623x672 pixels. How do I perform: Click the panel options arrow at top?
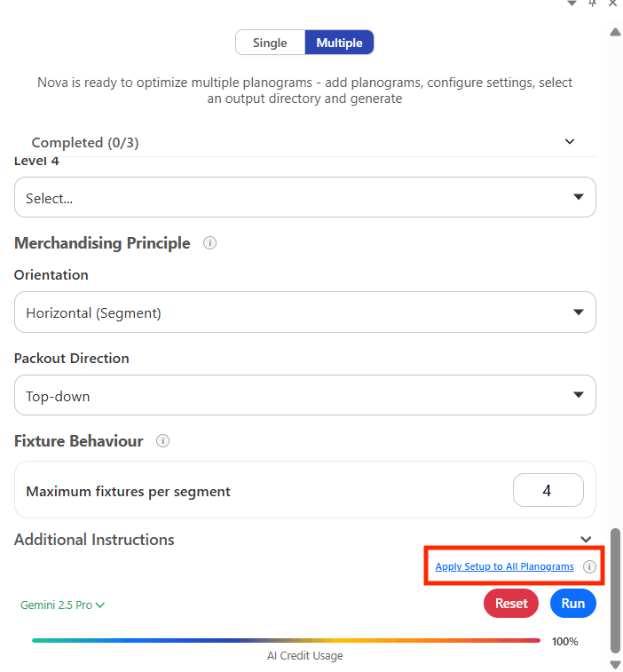572,4
